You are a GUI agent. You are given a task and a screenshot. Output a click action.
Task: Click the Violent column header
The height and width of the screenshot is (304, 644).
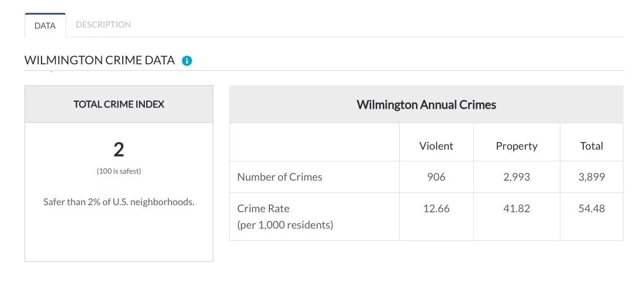[x=436, y=146]
